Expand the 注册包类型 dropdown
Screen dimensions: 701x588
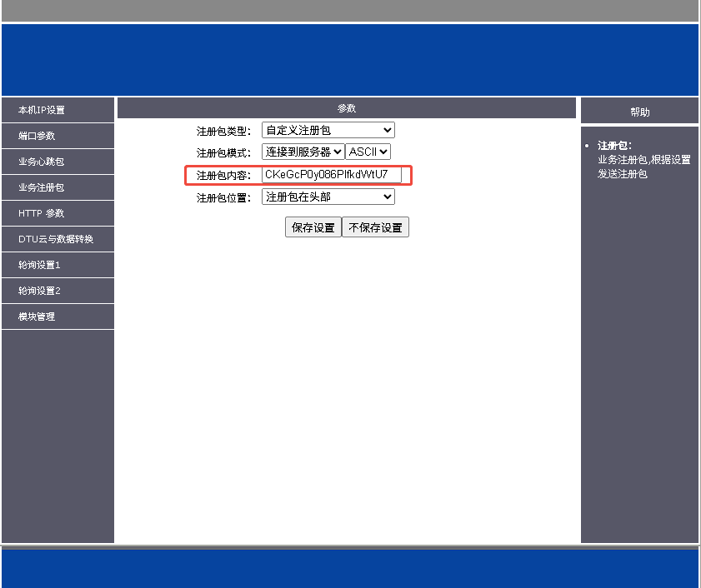(x=328, y=131)
